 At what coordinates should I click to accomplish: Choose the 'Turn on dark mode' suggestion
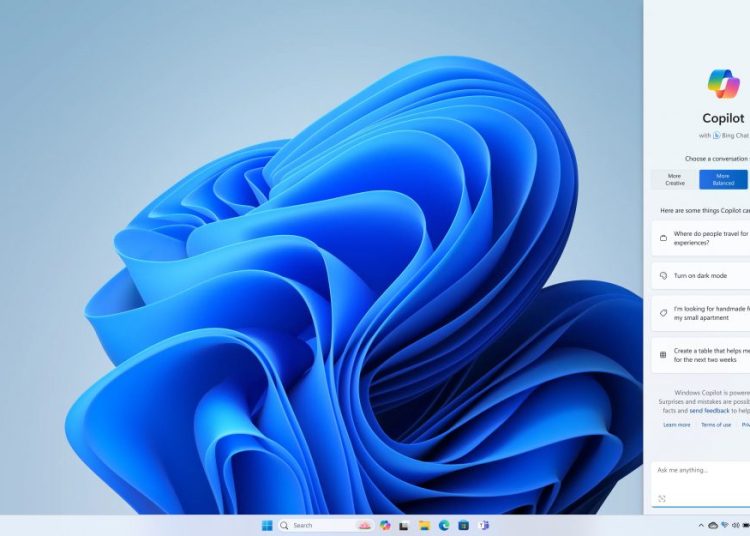pos(701,276)
